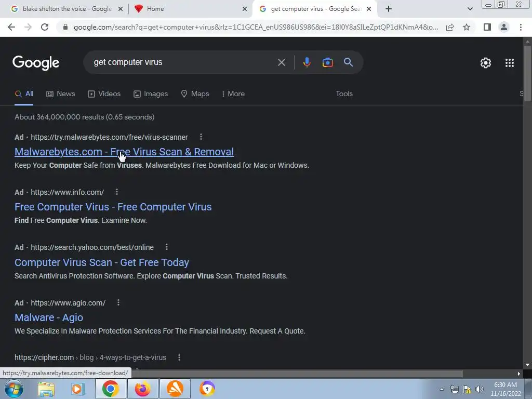Open Malwarebytes Free Virus Scan link
532x399 pixels.
pos(124,152)
